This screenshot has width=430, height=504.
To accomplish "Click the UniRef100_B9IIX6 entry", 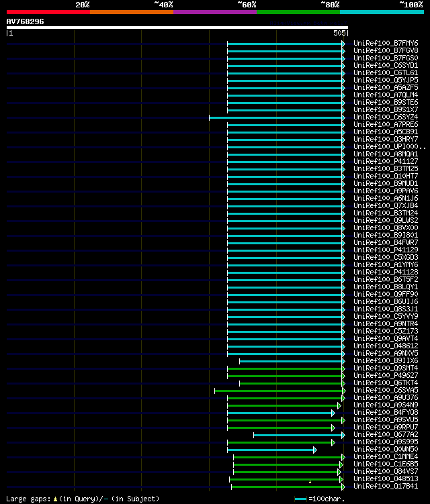I will coord(386,361).
